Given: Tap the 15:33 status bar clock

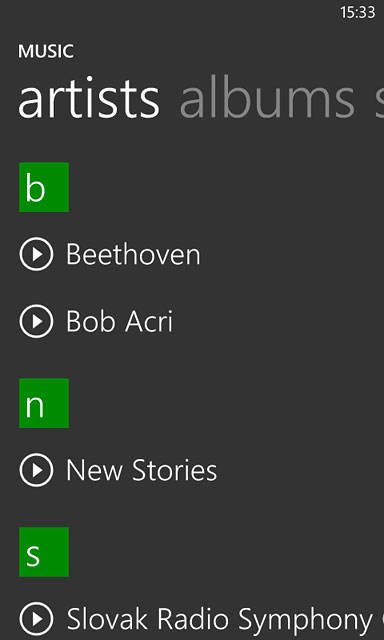Looking at the screenshot, I should tap(357, 12).
